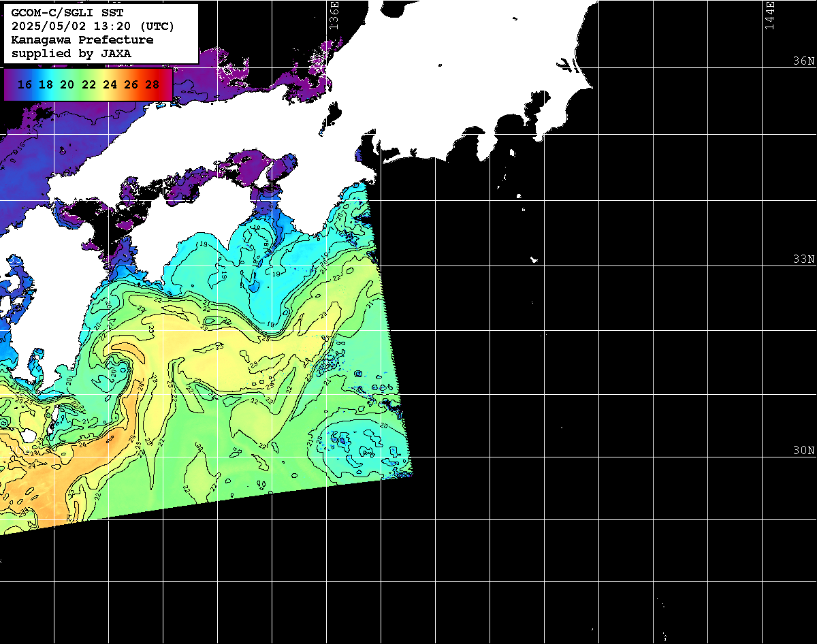Click the "Kanagawa Prefecture" label
817x644 pixels.
[x=82, y=40]
